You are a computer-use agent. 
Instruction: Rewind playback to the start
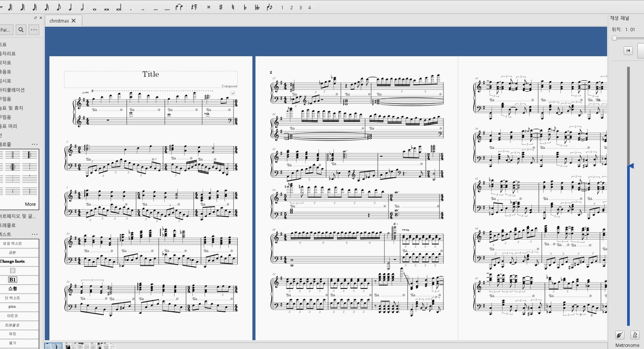click(628, 51)
